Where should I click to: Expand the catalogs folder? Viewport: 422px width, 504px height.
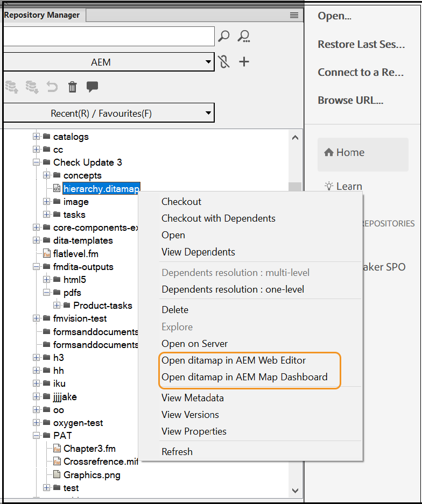click(37, 137)
